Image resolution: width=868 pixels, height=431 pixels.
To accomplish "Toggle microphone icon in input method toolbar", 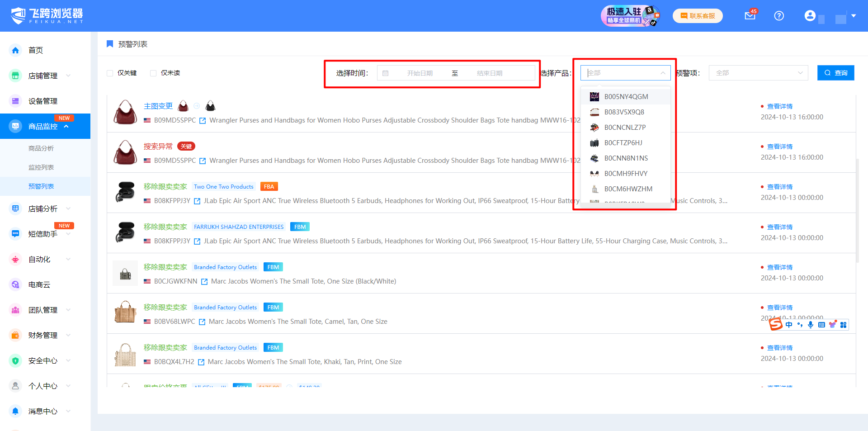I will pos(811,325).
